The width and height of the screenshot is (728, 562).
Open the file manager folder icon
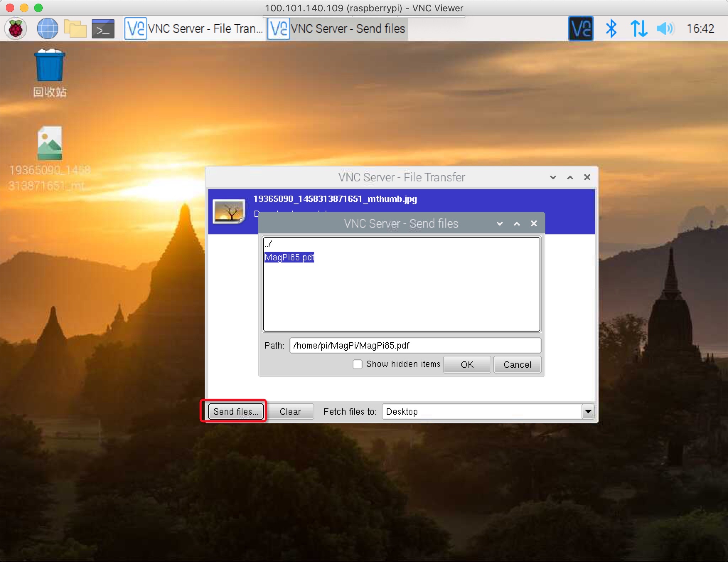pos(75,28)
